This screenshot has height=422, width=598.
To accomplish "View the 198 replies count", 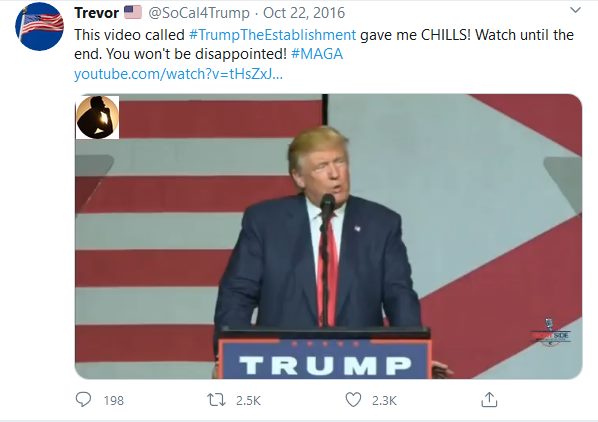I will 114,400.
